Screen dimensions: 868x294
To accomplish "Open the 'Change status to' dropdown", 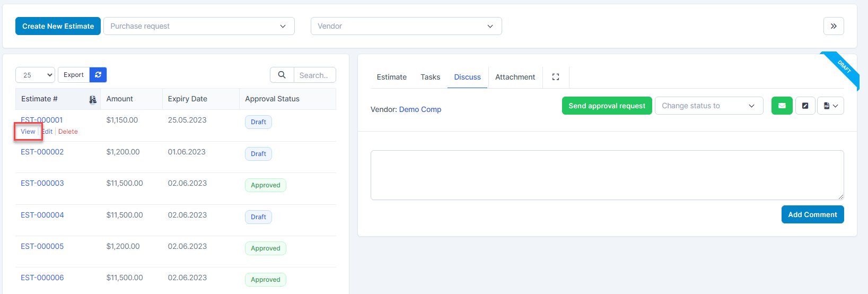I will 708,106.
